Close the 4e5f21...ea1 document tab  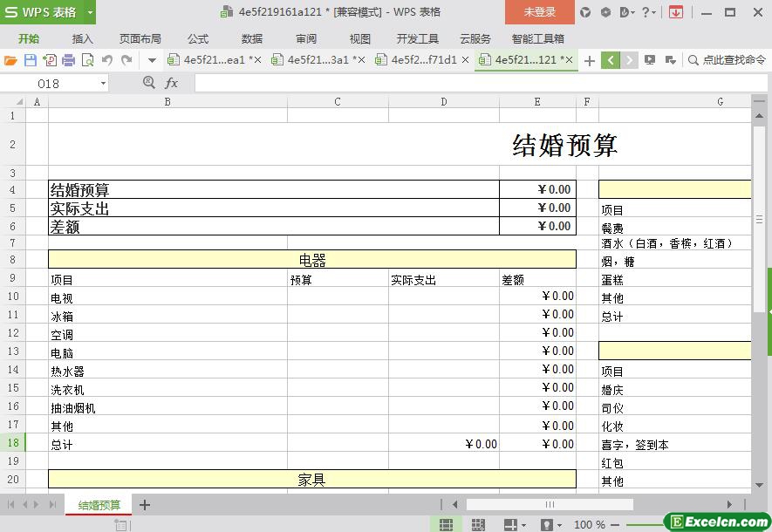tap(257, 60)
